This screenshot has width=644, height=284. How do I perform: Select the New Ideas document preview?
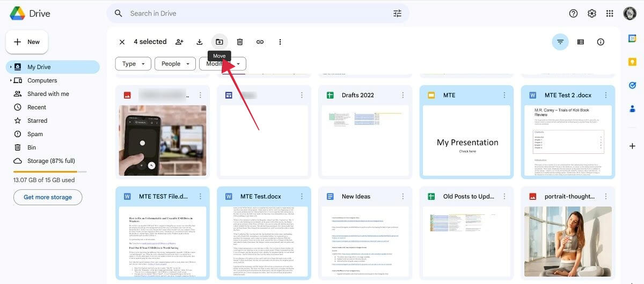pos(365,242)
